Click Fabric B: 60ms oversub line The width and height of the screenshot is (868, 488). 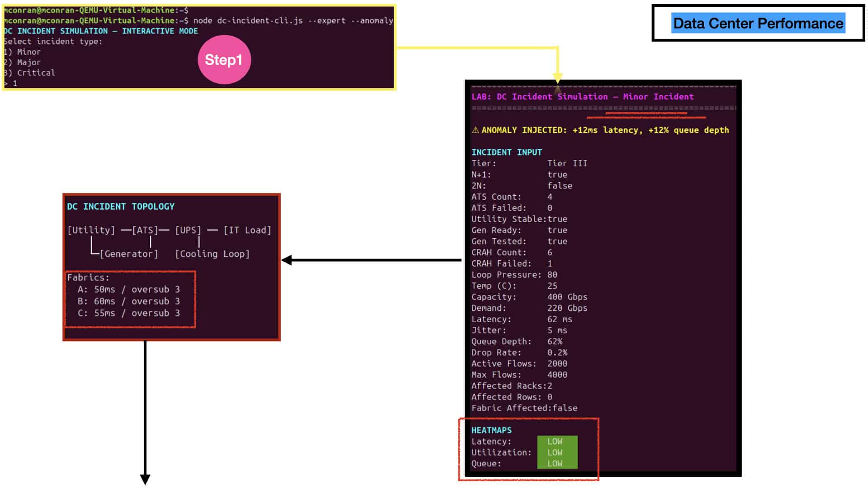click(129, 301)
